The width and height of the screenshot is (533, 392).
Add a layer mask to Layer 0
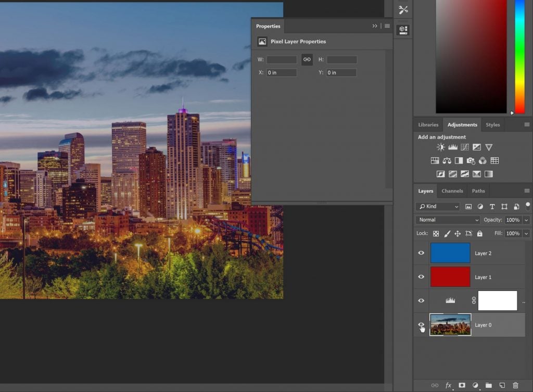461,385
